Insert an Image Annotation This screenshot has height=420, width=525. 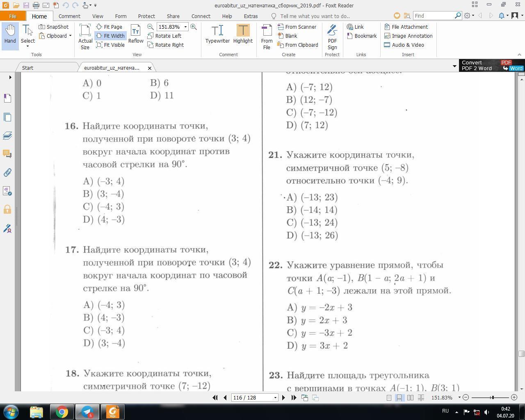pos(409,36)
